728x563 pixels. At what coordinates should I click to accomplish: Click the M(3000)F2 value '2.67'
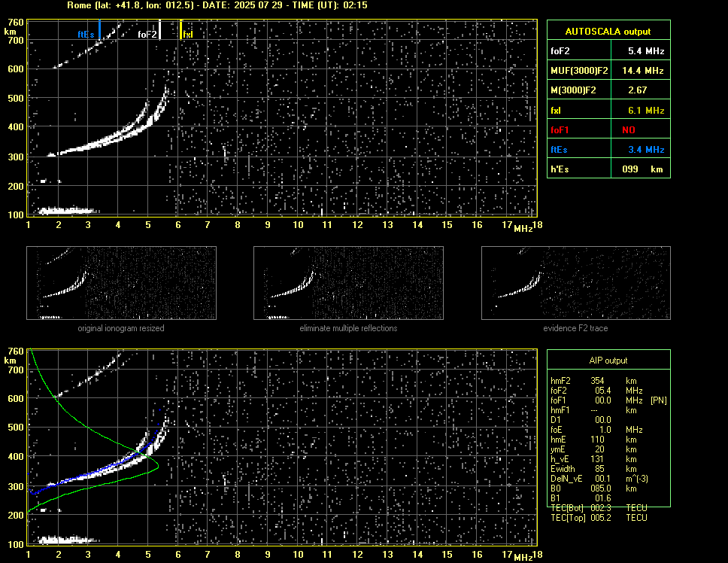pos(638,90)
